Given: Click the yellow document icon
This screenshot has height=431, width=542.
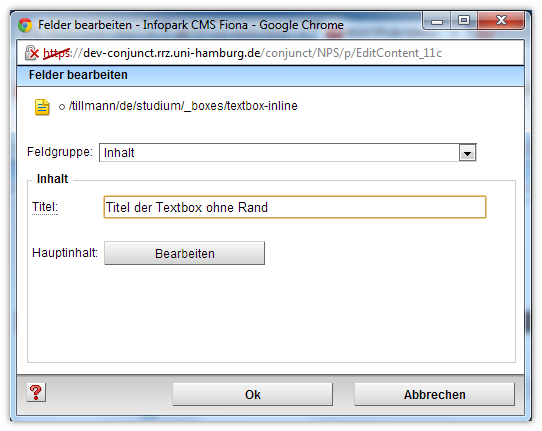Looking at the screenshot, I should pos(42,107).
